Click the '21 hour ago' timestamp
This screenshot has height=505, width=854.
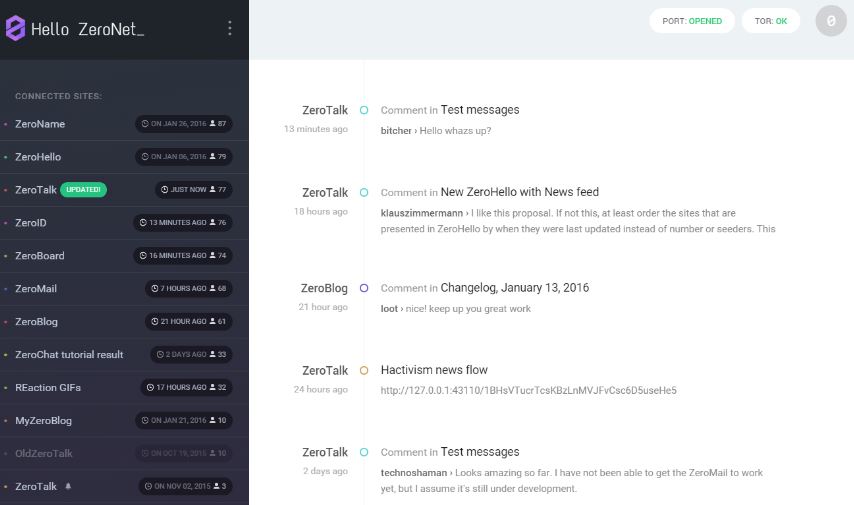pos(322,307)
